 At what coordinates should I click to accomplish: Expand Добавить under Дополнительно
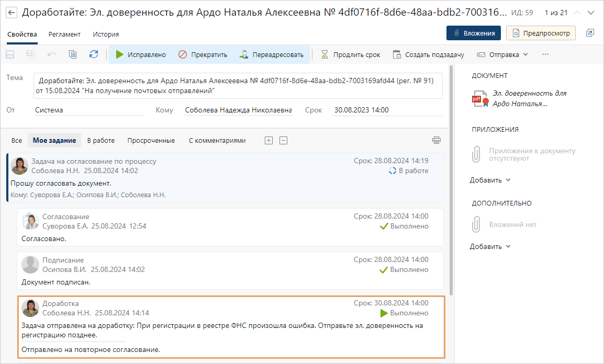[x=490, y=246]
